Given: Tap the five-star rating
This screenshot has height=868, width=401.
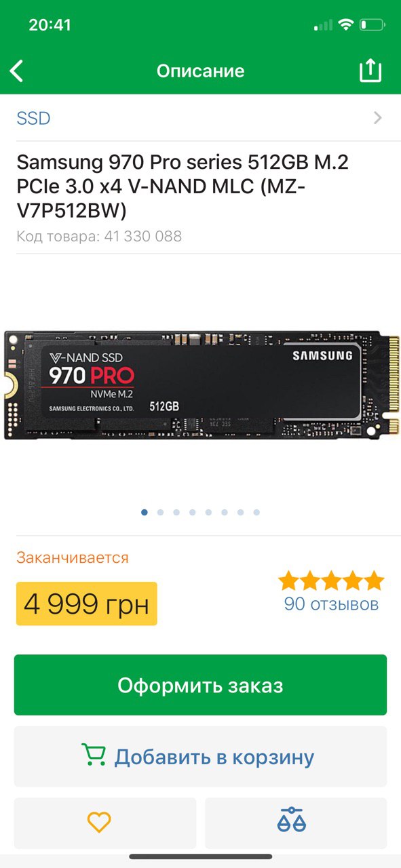Looking at the screenshot, I should coord(331,581).
